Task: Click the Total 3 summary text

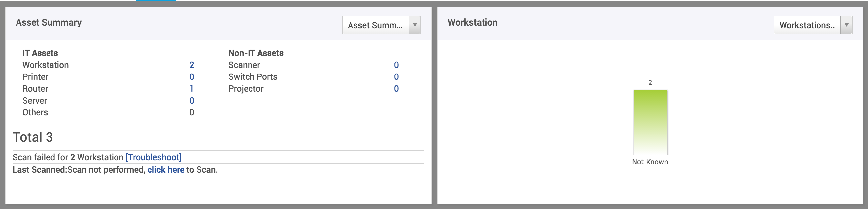Action: tap(33, 137)
